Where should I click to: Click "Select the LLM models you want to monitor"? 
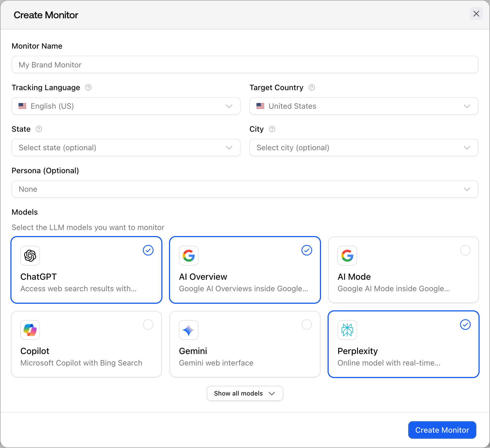88,227
